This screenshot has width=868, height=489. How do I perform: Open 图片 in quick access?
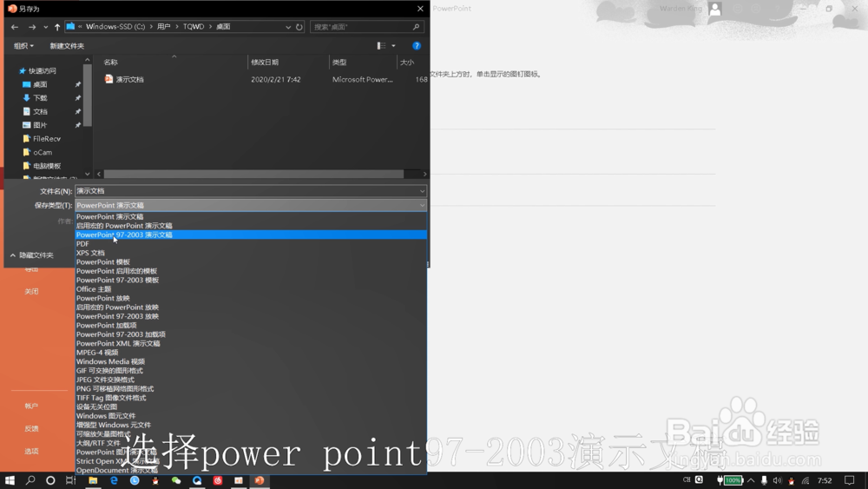tap(40, 125)
